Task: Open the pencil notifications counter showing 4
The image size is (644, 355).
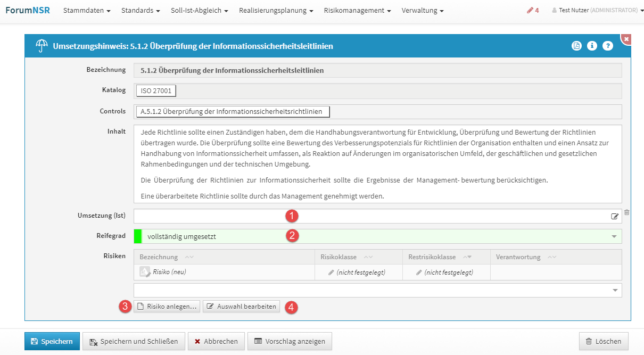Action: point(533,10)
